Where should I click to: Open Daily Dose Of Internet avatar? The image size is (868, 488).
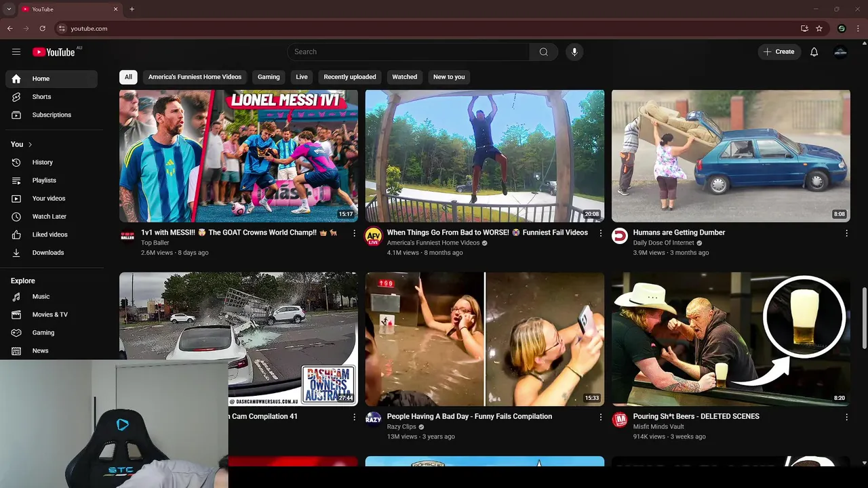620,236
